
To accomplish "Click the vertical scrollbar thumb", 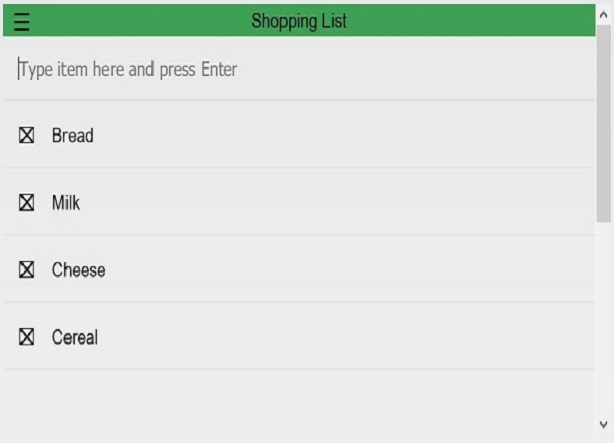I will [603, 120].
